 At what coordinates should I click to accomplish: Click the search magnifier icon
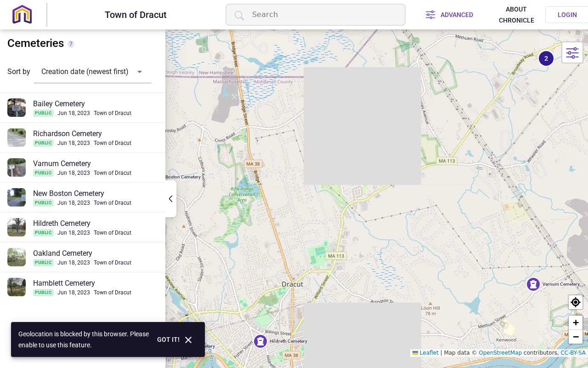point(239,16)
